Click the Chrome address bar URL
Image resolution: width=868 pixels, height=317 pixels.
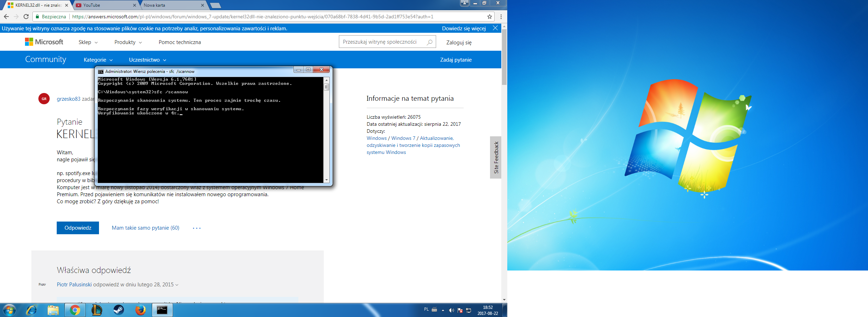[x=253, y=17]
